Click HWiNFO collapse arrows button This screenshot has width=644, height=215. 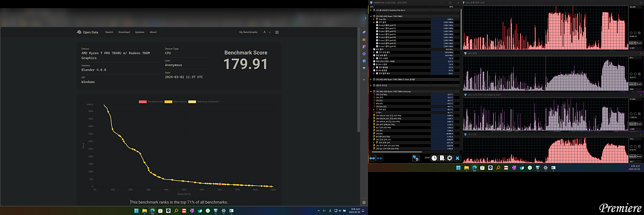click(380, 158)
